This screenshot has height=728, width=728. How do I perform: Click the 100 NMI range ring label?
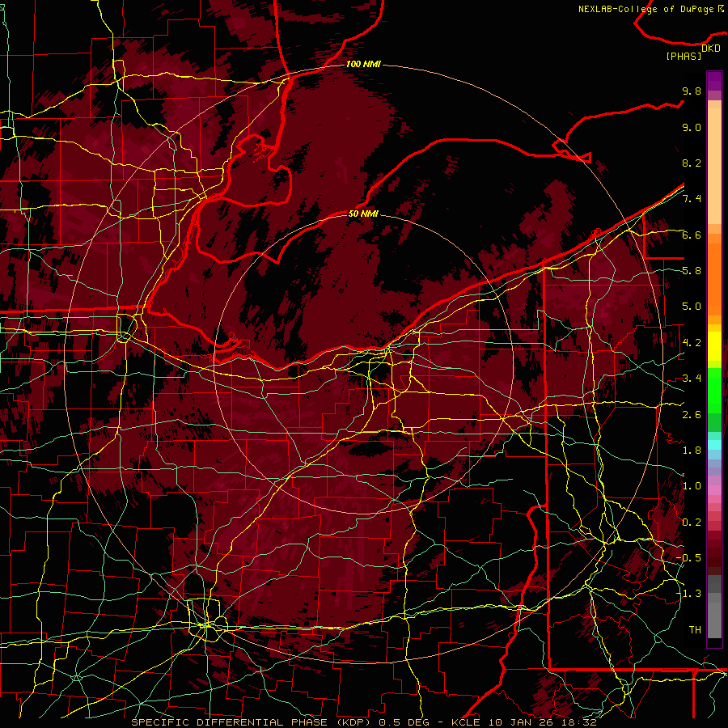click(x=363, y=64)
